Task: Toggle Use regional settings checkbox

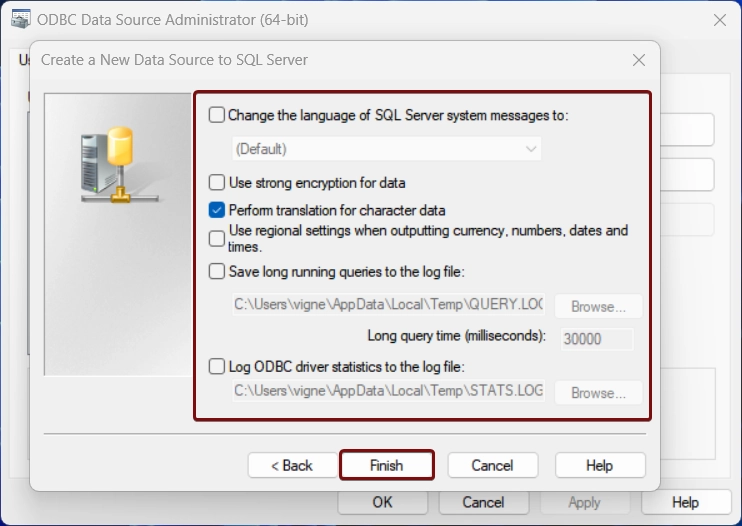Action: click(217, 238)
